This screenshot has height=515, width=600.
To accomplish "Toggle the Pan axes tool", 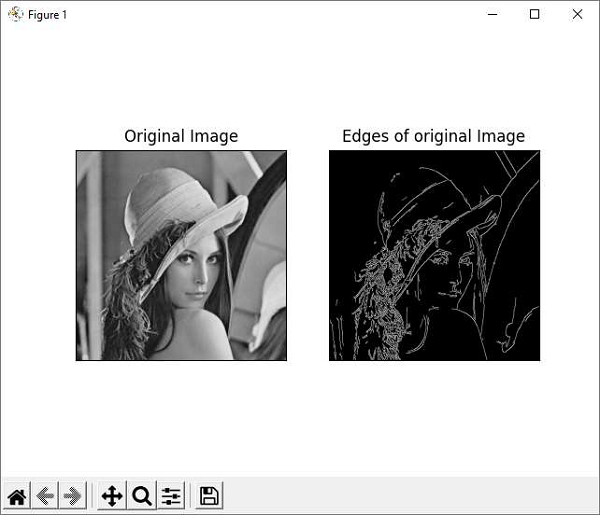I will [x=112, y=496].
